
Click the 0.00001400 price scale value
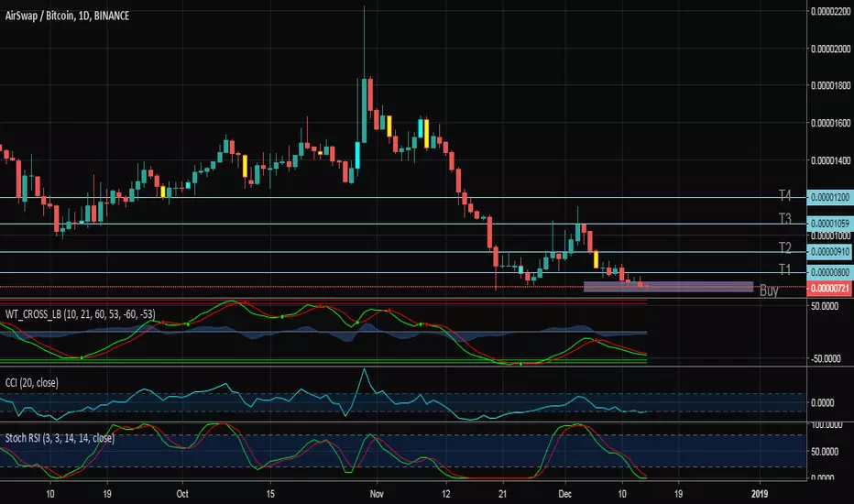(830, 160)
